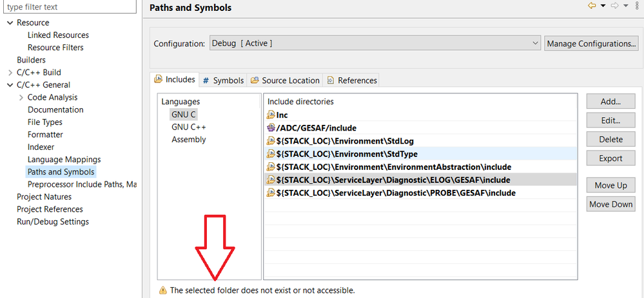Expand the Code Analysis node

(21, 97)
